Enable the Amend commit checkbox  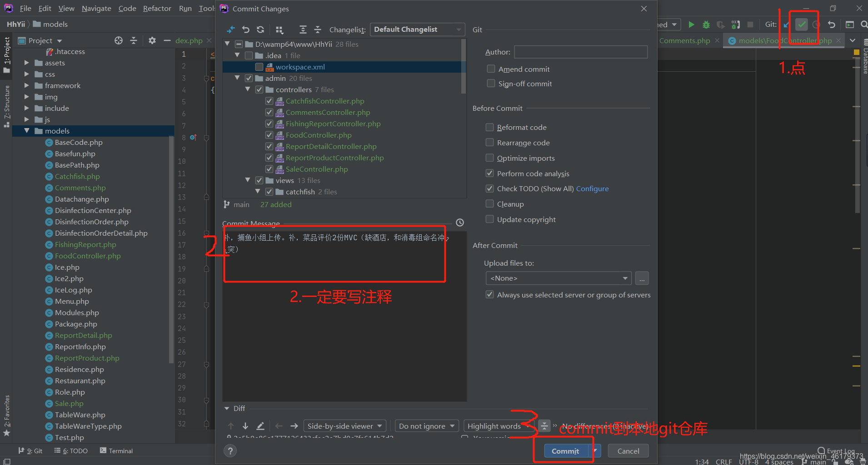[x=491, y=69]
